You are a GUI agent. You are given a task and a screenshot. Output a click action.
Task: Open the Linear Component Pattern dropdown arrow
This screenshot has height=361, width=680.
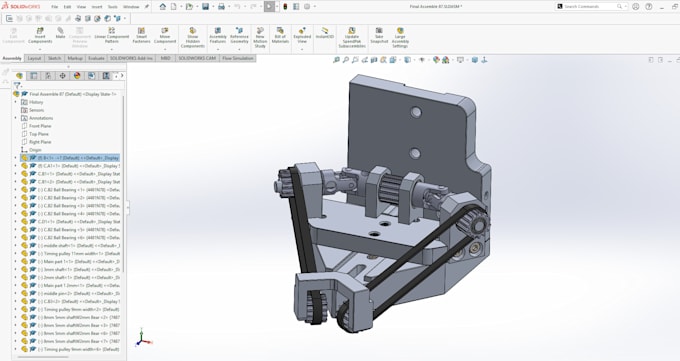(x=111, y=49)
